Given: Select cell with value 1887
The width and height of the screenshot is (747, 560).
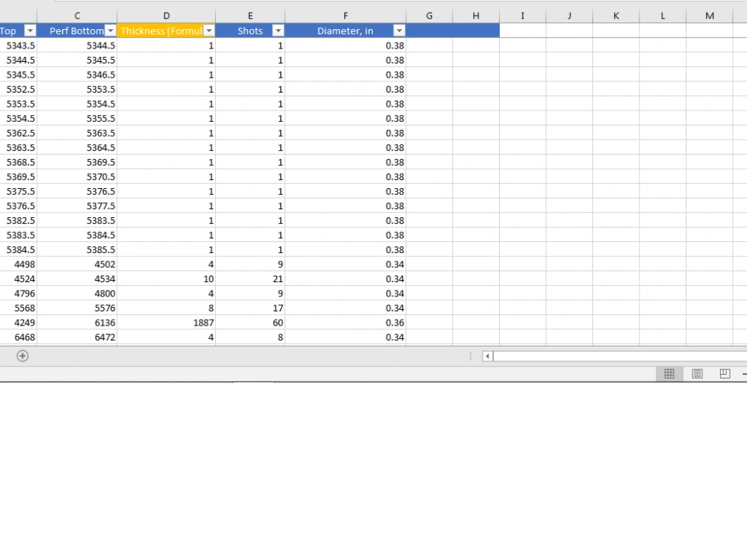Looking at the screenshot, I should 167,323.
